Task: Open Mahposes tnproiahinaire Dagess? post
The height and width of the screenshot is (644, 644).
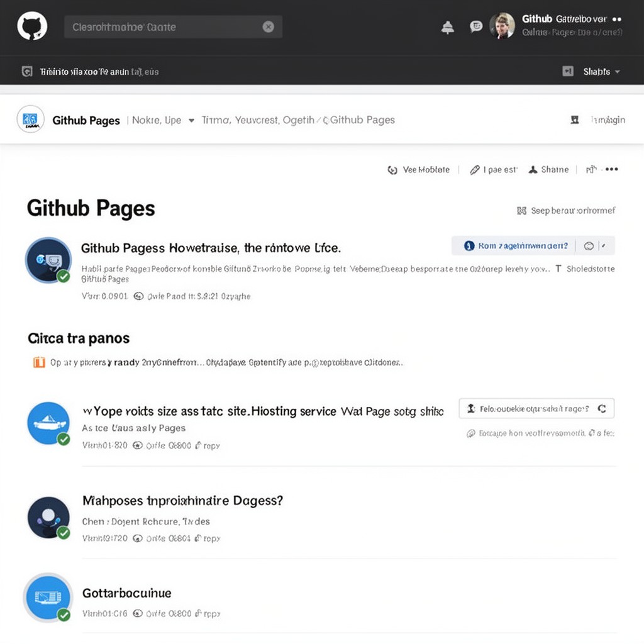Action: [182, 501]
